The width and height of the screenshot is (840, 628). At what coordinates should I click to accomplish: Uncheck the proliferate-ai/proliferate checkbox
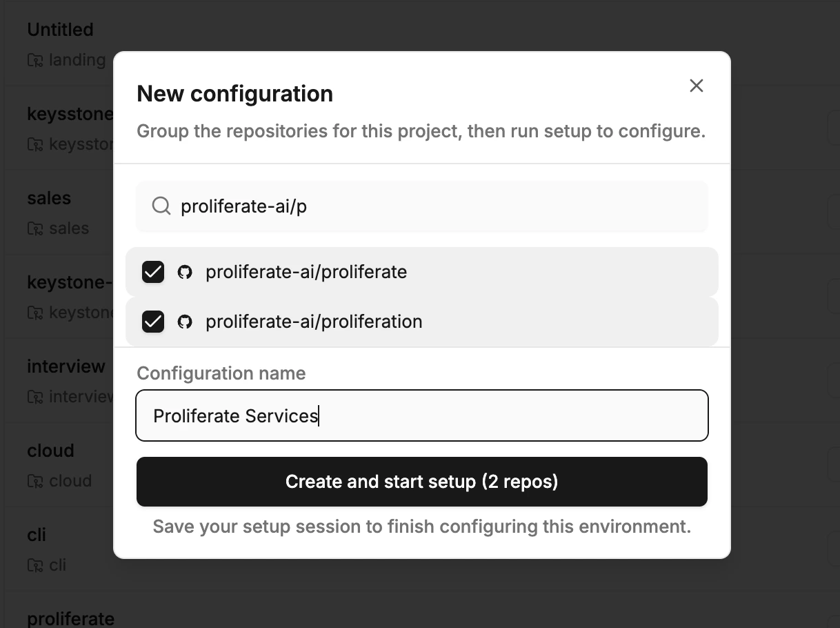click(152, 272)
